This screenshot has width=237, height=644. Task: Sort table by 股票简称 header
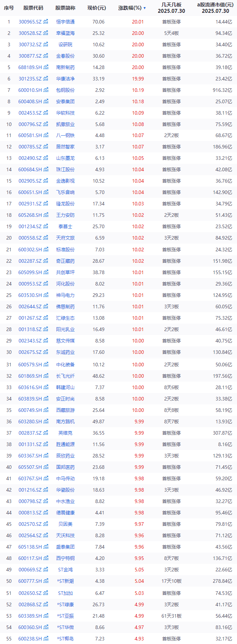65,8
